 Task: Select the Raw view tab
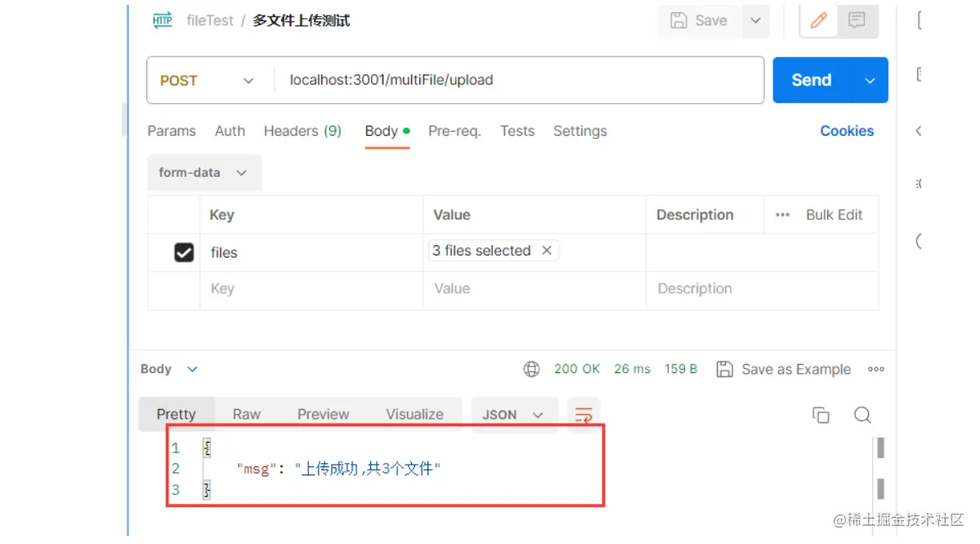(246, 415)
